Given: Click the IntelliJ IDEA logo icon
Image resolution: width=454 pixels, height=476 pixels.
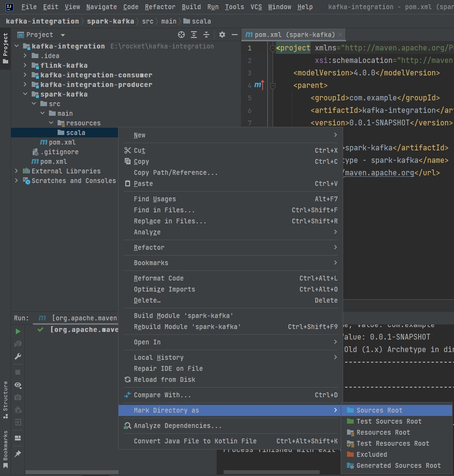Looking at the screenshot, I should pos(10,7).
